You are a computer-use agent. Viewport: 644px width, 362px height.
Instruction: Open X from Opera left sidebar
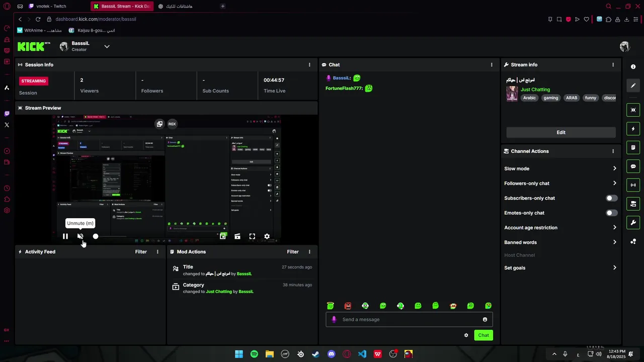point(7,125)
